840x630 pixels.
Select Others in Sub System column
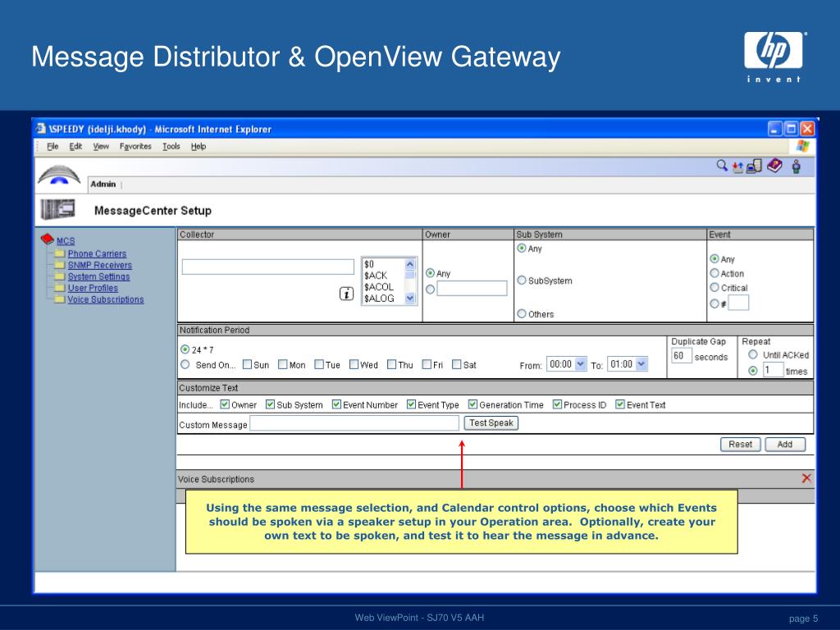coord(521,313)
